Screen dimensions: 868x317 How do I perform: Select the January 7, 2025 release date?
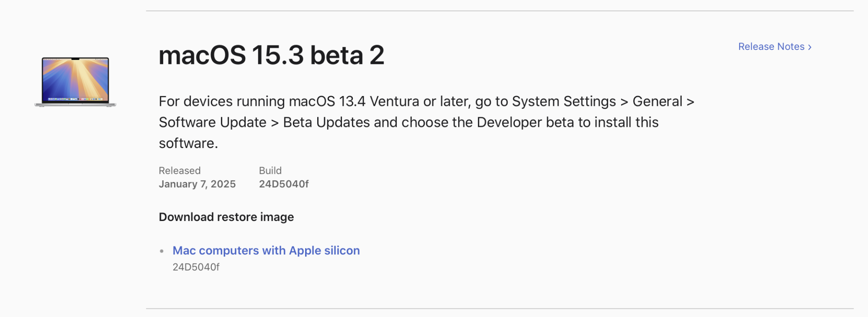pyautogui.click(x=197, y=184)
